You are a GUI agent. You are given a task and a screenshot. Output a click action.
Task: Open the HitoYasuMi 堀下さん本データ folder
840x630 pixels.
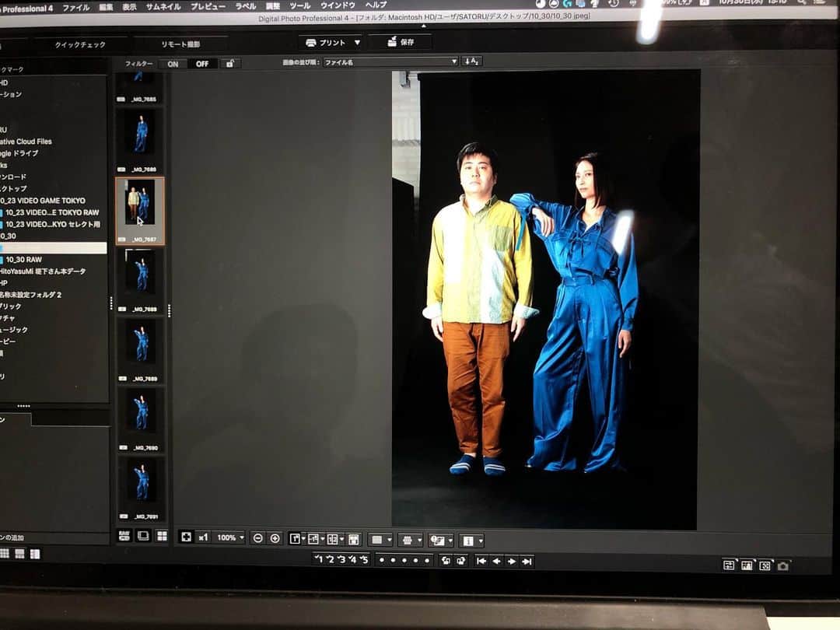(x=43, y=271)
